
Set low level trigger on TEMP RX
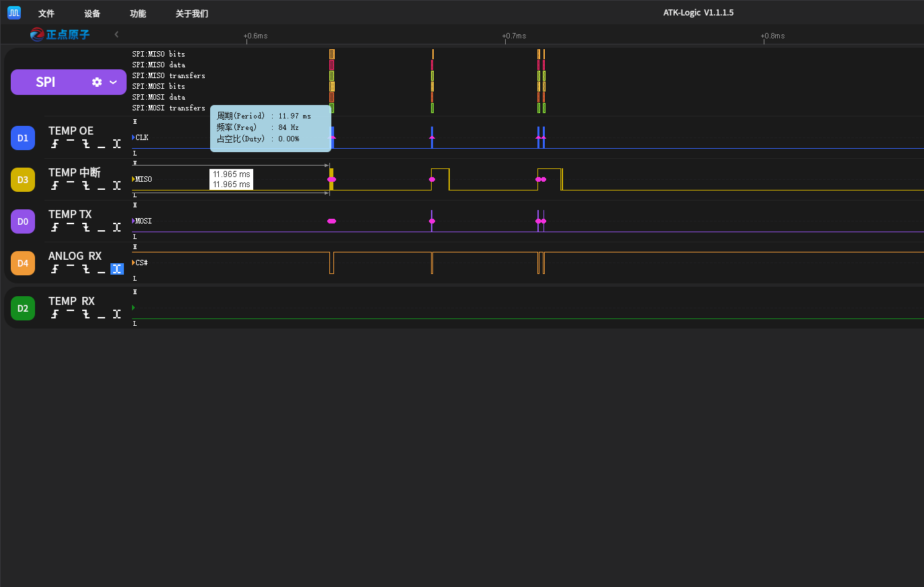coord(101,314)
